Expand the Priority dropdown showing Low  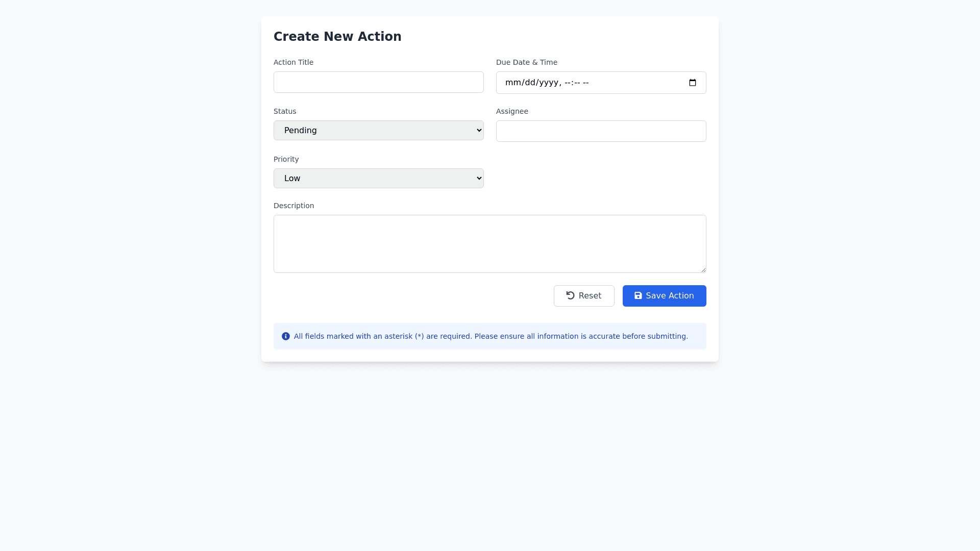point(378,178)
